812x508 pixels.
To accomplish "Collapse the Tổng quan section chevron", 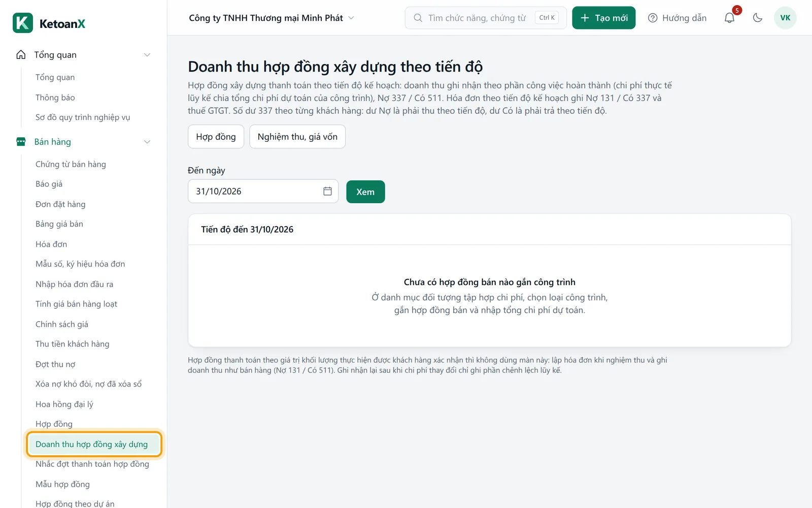I will [x=147, y=55].
